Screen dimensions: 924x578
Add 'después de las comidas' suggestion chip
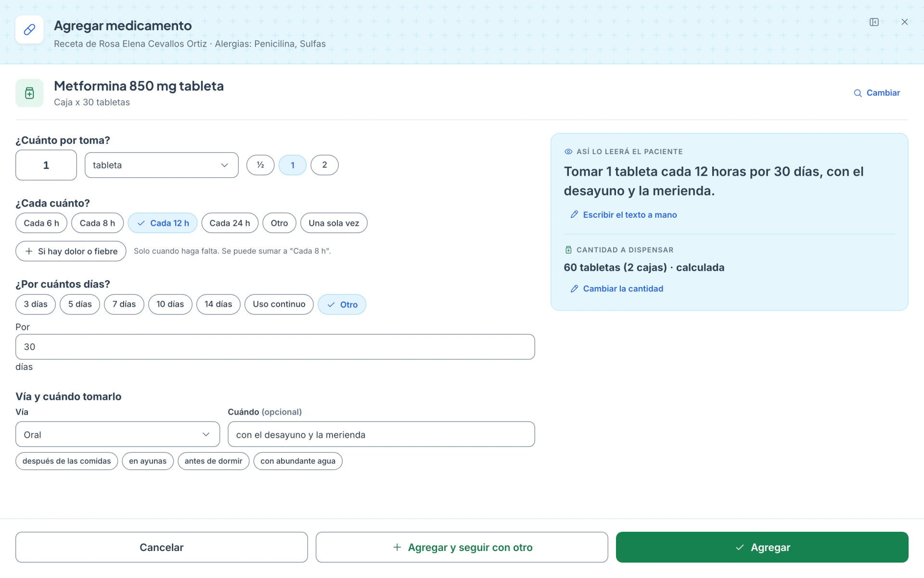(x=66, y=461)
